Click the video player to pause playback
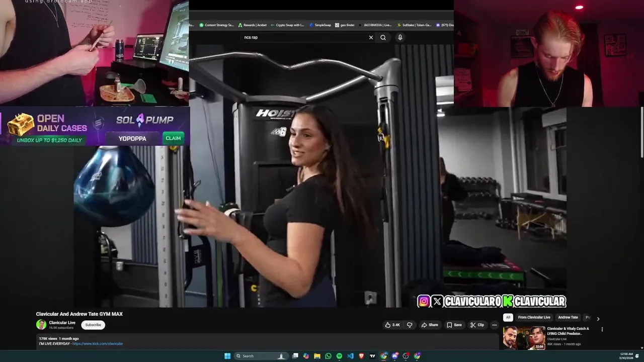 [320, 176]
